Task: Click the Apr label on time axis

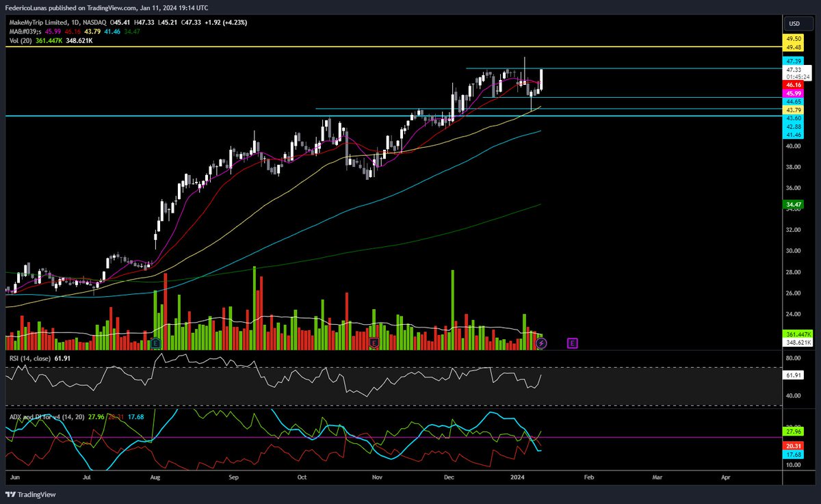Action: click(x=727, y=478)
